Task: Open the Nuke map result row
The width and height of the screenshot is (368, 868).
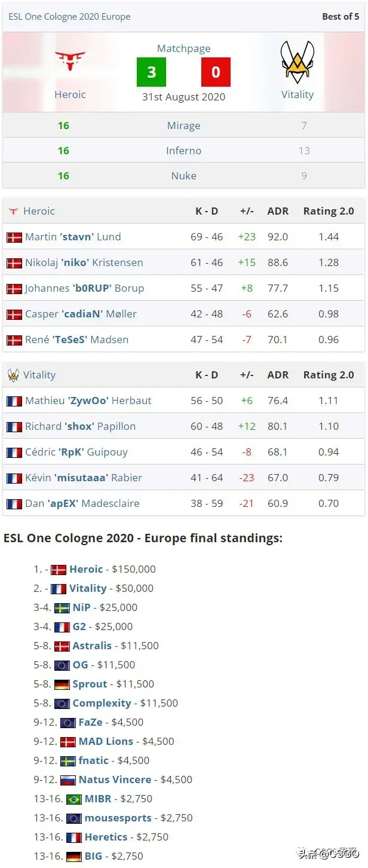Action: point(183,176)
